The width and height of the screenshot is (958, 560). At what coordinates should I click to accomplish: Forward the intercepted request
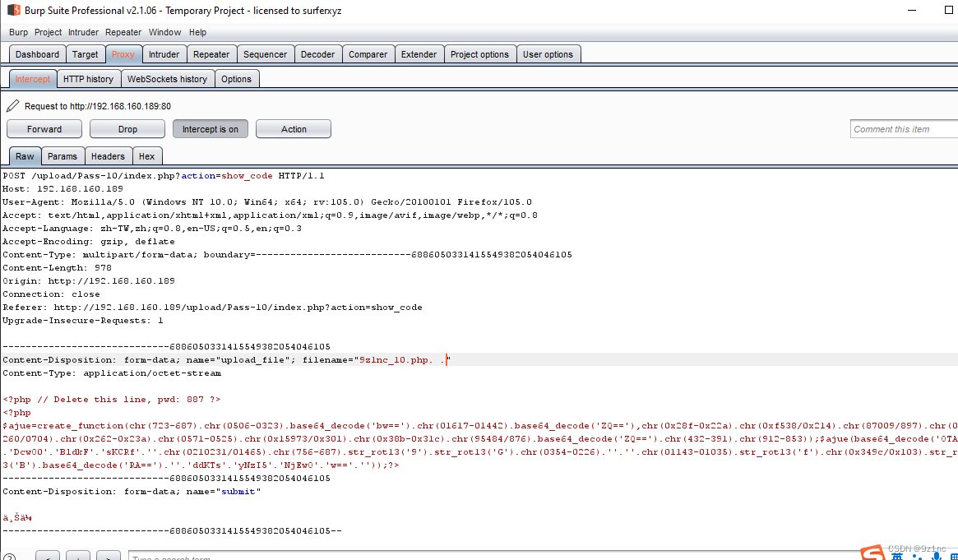click(44, 129)
